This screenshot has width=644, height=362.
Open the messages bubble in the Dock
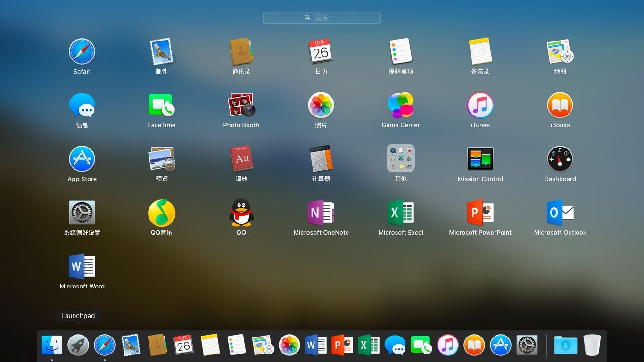tap(395, 345)
